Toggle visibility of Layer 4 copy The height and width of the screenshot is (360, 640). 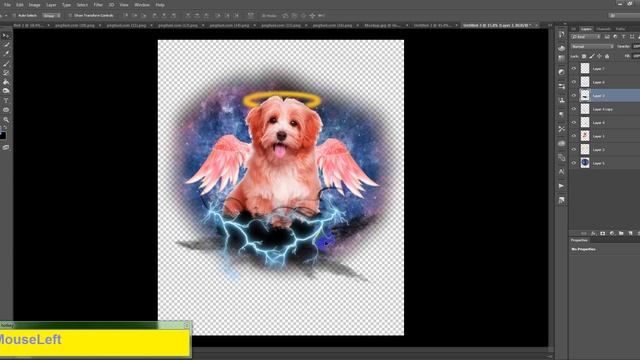pyautogui.click(x=574, y=109)
